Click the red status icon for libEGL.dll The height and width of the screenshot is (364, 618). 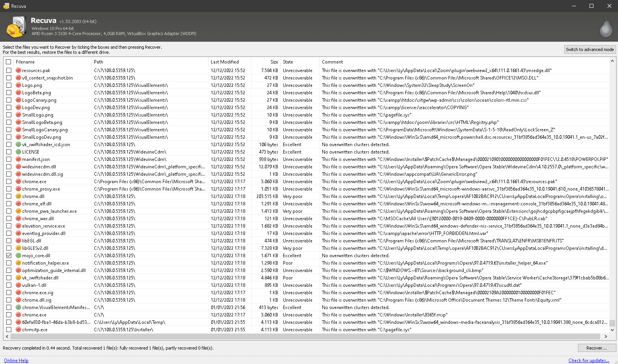[18, 241]
